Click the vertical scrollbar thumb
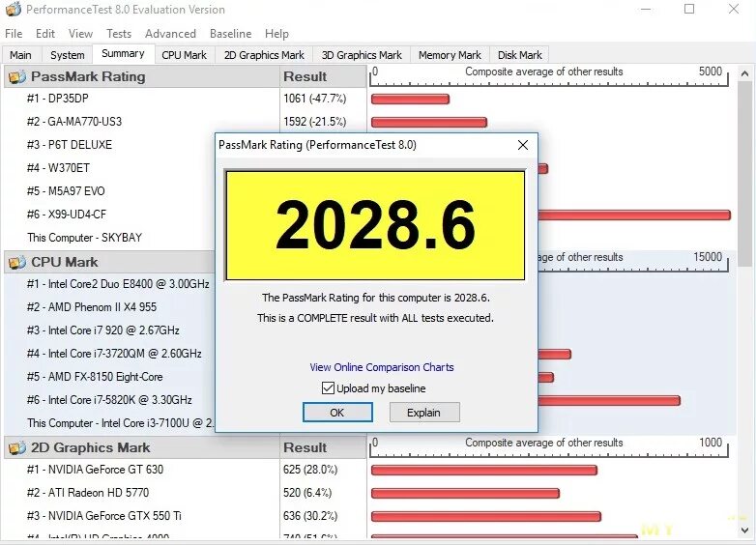 [745, 174]
